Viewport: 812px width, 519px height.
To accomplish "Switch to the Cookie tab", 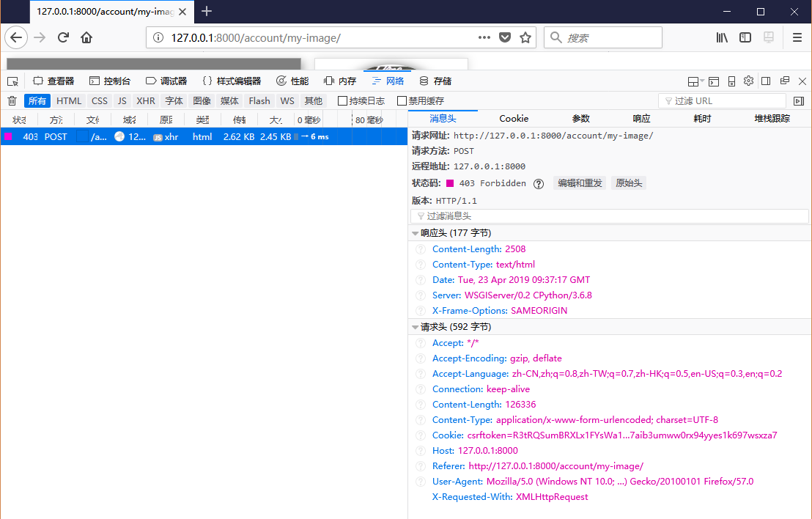I will [x=514, y=119].
